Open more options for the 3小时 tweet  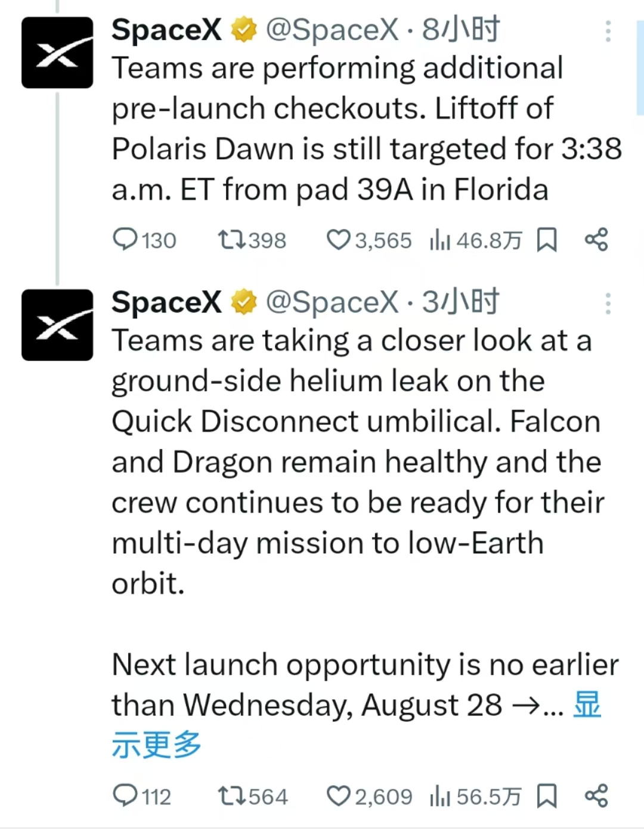[x=608, y=303]
